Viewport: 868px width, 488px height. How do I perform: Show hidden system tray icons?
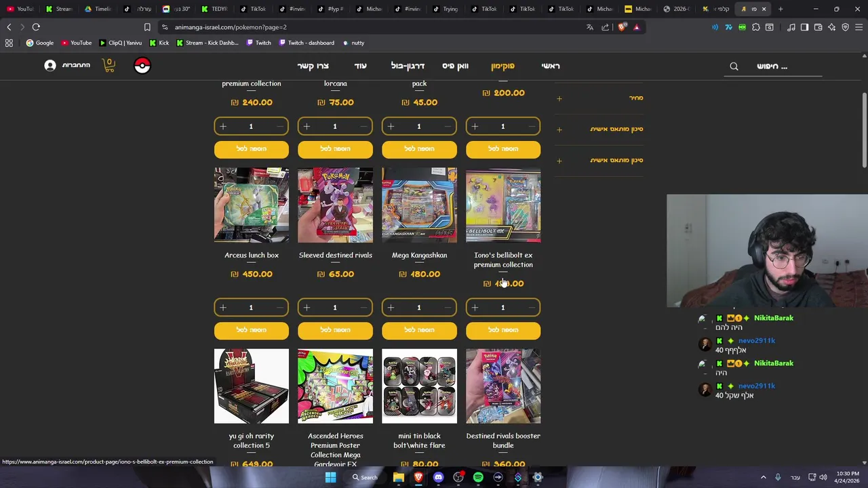[x=763, y=477]
